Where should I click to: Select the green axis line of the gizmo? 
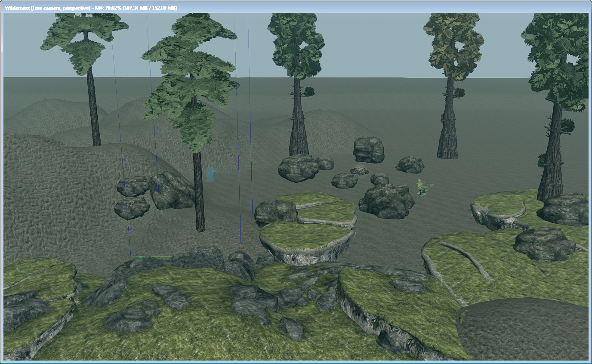coord(151,257)
